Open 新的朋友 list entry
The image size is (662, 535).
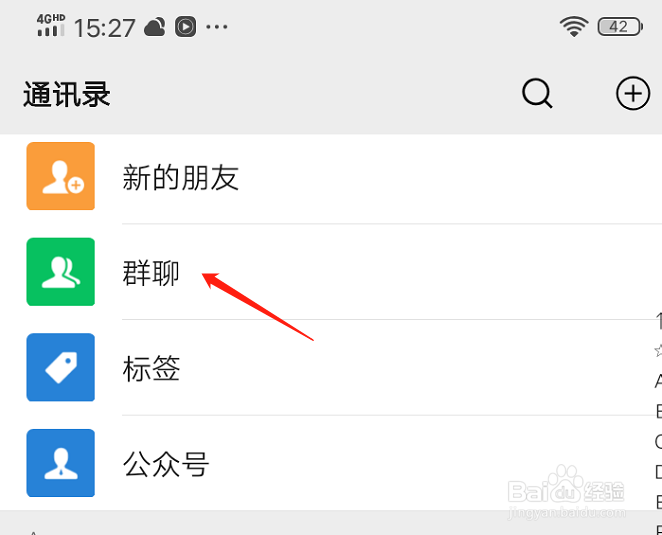click(331, 176)
